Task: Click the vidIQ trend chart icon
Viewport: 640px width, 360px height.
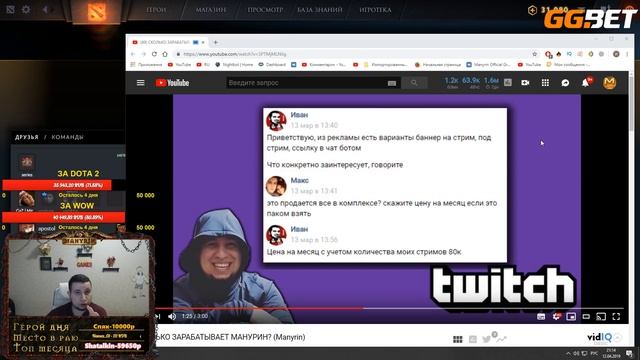Action: click(502, 339)
